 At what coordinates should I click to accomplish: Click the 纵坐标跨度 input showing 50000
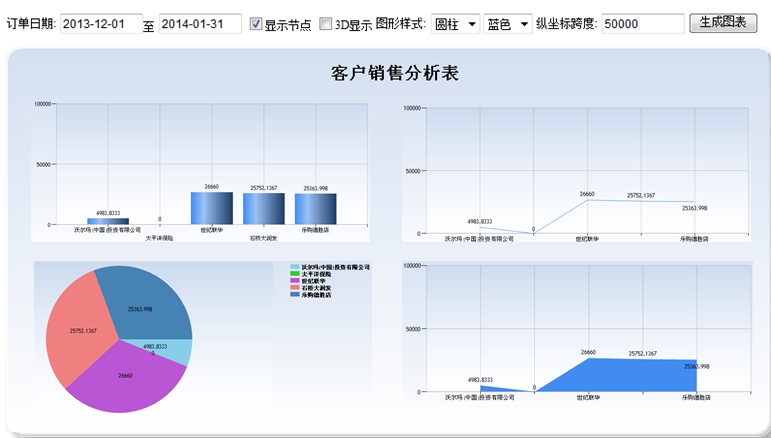pyautogui.click(x=642, y=24)
